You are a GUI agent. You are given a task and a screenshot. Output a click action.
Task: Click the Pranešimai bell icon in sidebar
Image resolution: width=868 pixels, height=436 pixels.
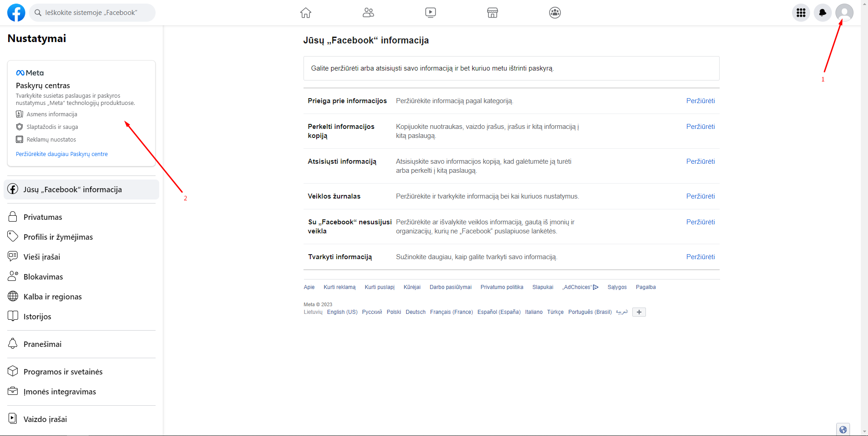(13, 344)
